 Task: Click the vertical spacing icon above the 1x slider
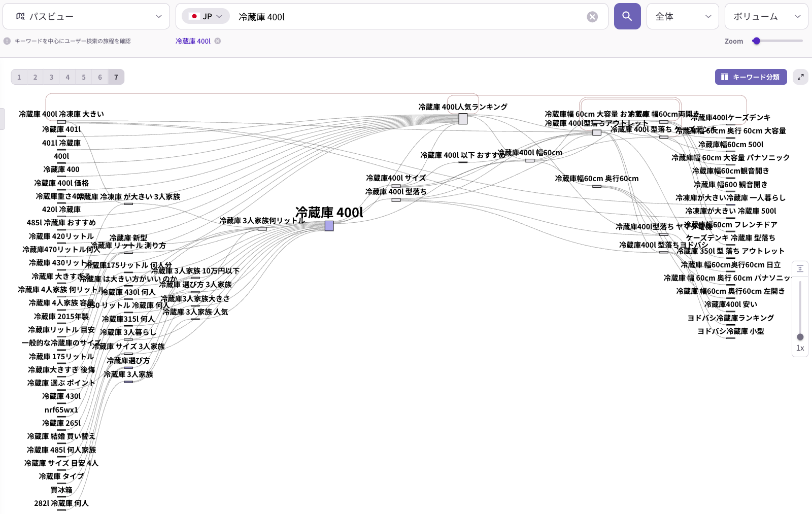[x=800, y=268]
